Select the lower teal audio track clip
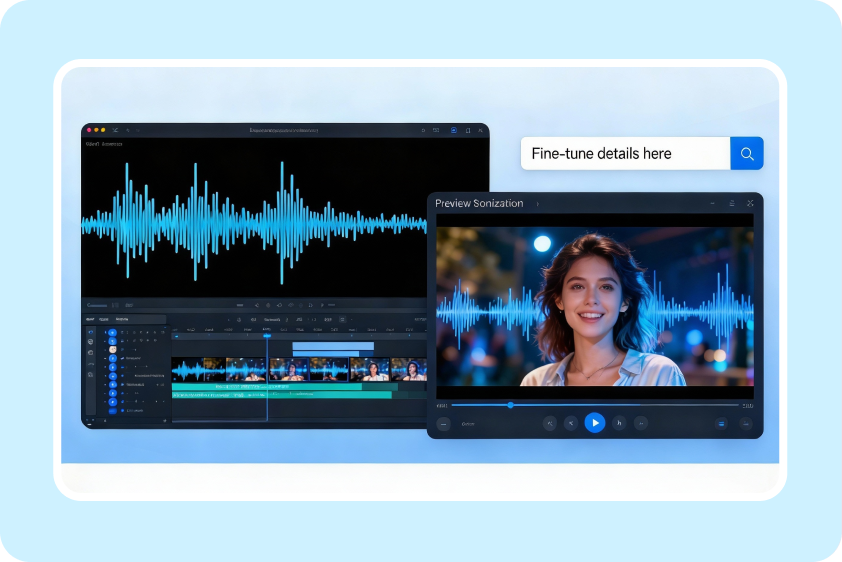This screenshot has width=842, height=562. click(x=281, y=395)
